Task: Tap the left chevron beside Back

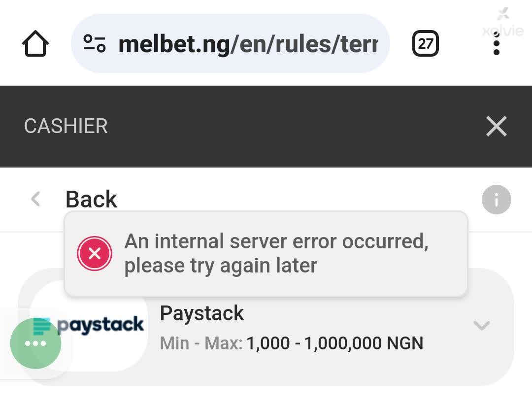Action: tap(35, 200)
